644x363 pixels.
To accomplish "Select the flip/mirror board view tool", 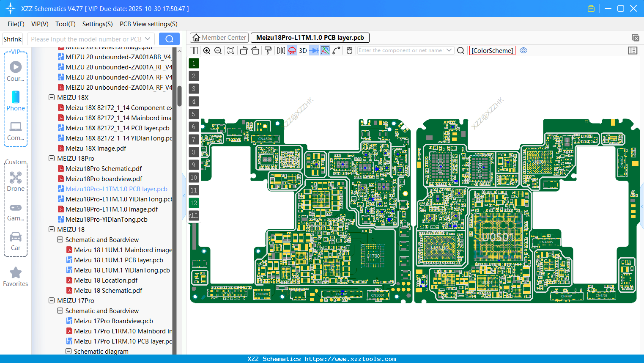I will (x=281, y=50).
